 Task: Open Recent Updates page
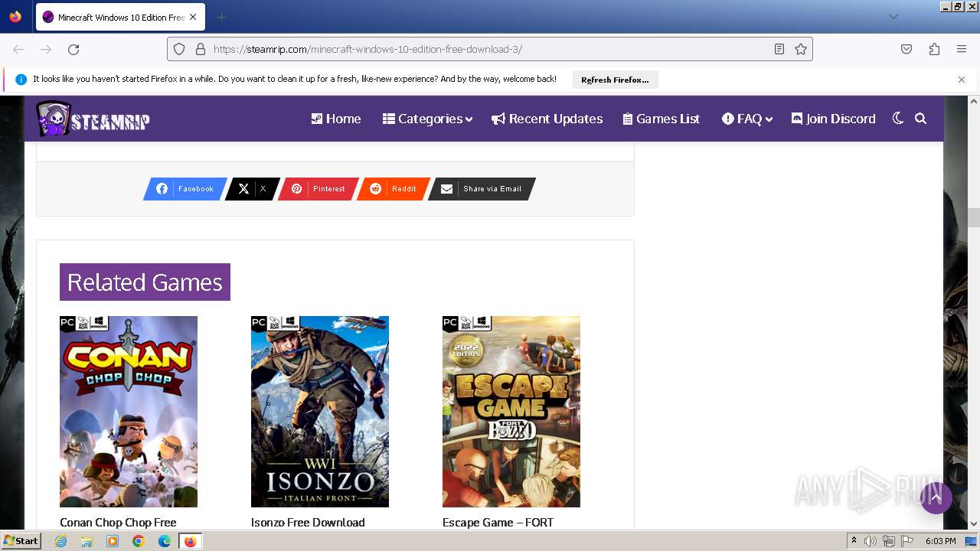[x=547, y=119]
